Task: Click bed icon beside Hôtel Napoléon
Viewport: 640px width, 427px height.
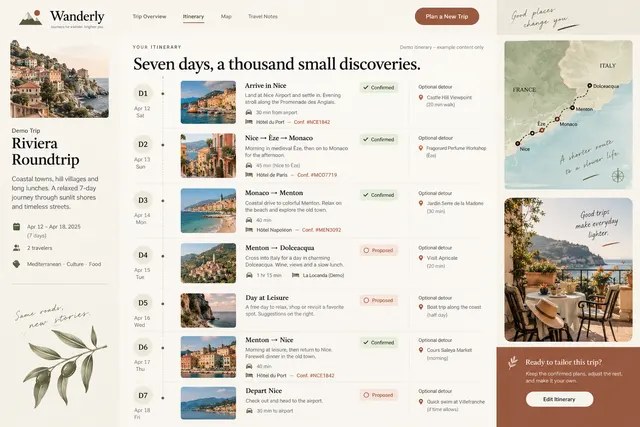Action: coord(249,230)
